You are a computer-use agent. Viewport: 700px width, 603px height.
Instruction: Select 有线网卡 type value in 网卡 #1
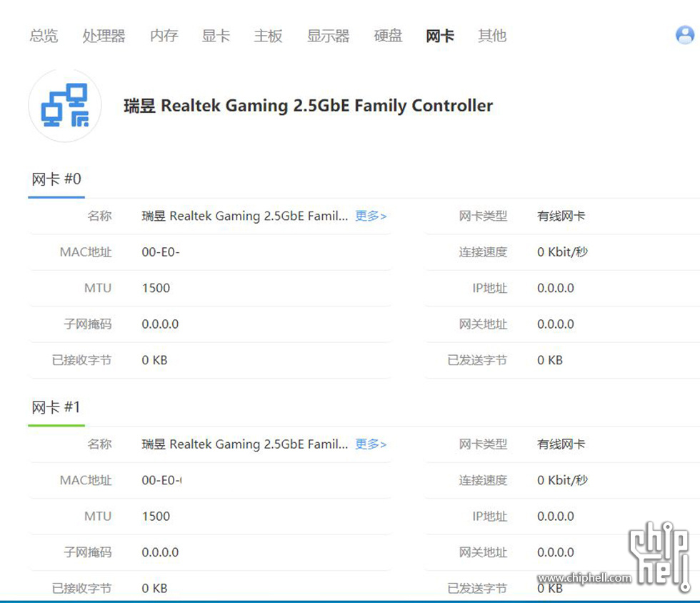(561, 444)
